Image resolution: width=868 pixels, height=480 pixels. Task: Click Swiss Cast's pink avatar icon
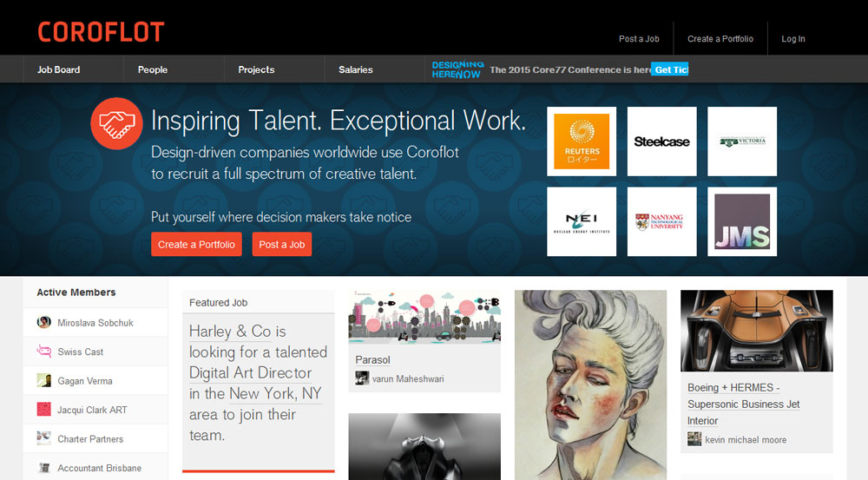[x=43, y=351]
